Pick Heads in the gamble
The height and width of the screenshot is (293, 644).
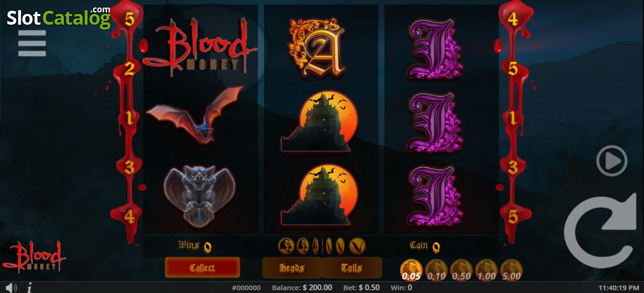click(x=292, y=268)
